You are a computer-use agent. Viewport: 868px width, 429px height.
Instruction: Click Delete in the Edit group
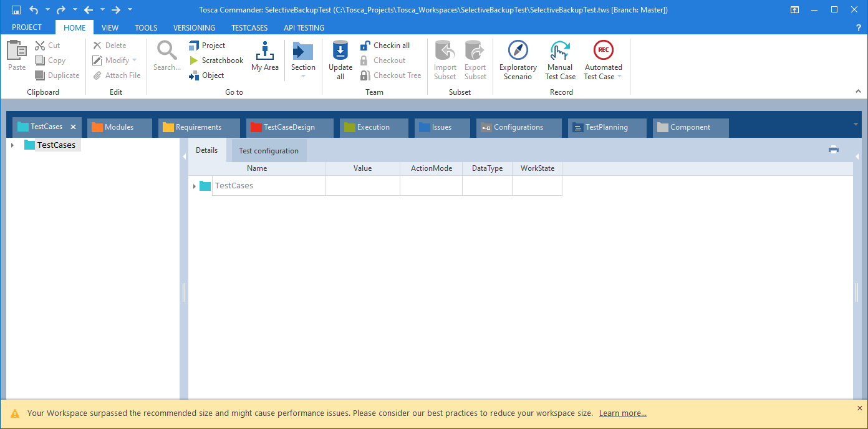pos(110,46)
